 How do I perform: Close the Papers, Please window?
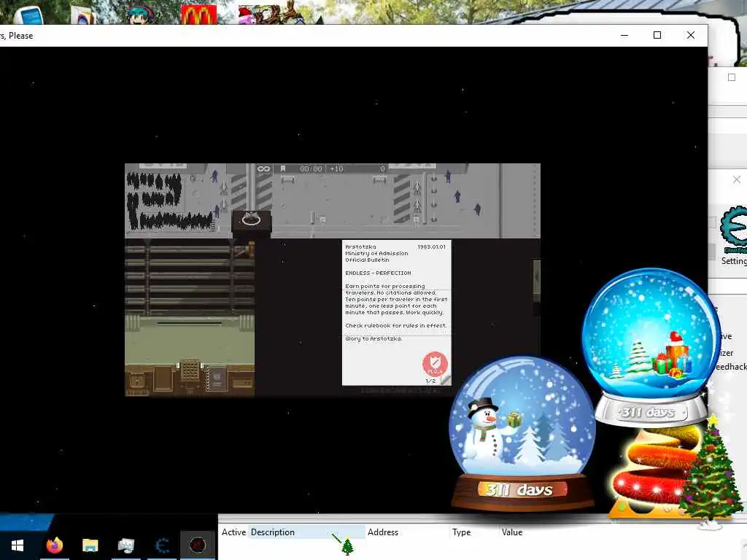click(690, 35)
